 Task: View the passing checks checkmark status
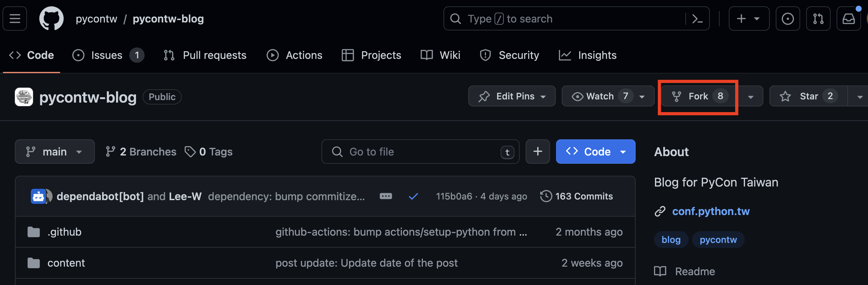413,196
